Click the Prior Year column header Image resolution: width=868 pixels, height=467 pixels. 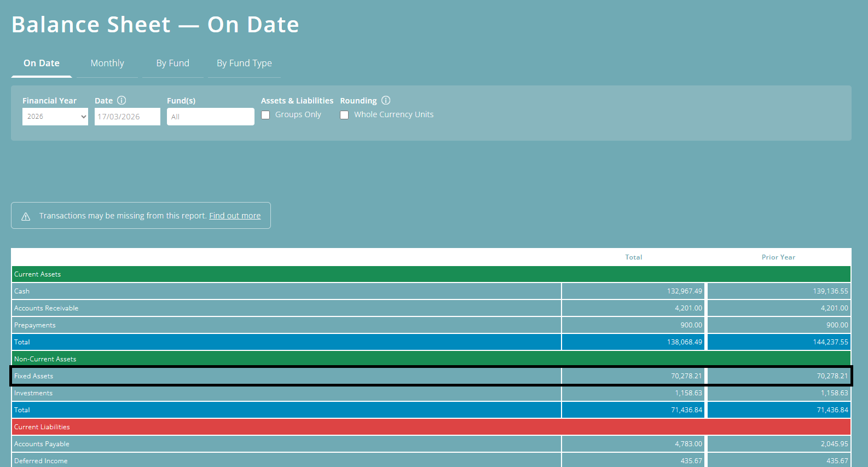778,257
